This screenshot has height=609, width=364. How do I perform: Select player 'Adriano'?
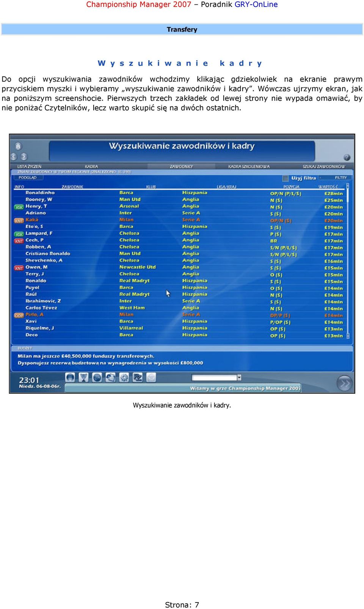tap(36, 213)
